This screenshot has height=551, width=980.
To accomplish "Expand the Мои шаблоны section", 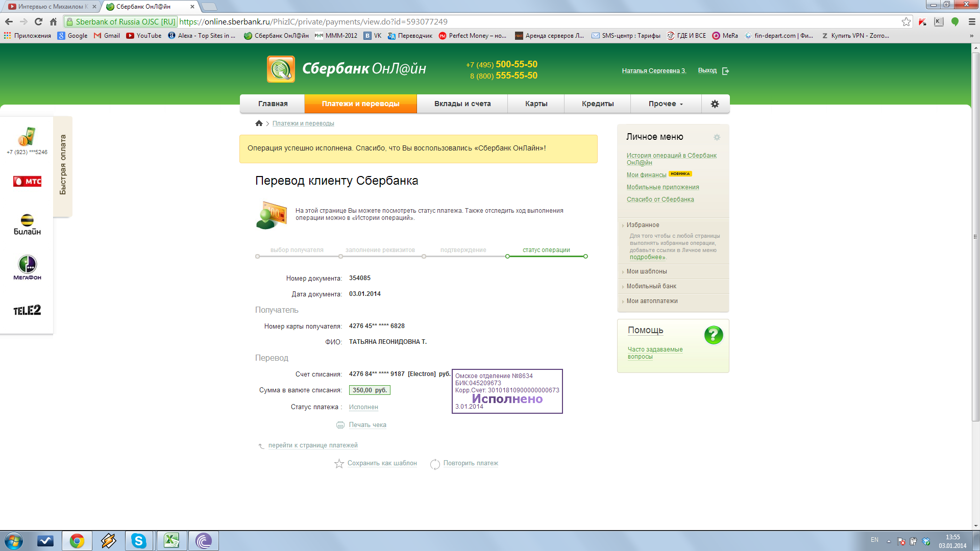I will 647,271.
